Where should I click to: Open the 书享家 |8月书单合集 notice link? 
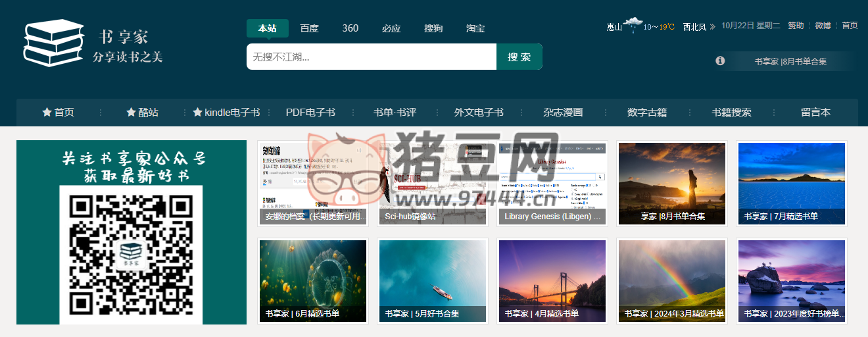[x=790, y=61]
